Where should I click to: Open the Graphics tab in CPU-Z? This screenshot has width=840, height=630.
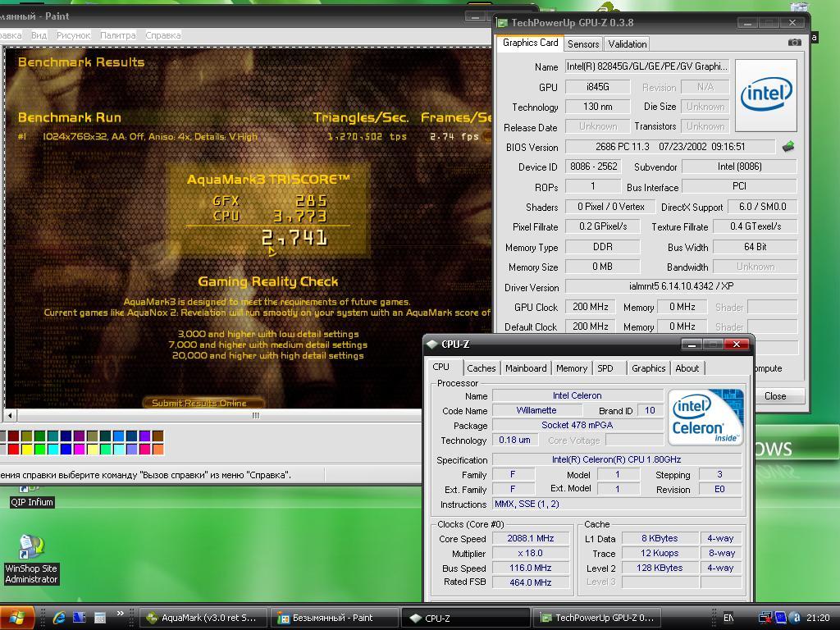tap(648, 368)
